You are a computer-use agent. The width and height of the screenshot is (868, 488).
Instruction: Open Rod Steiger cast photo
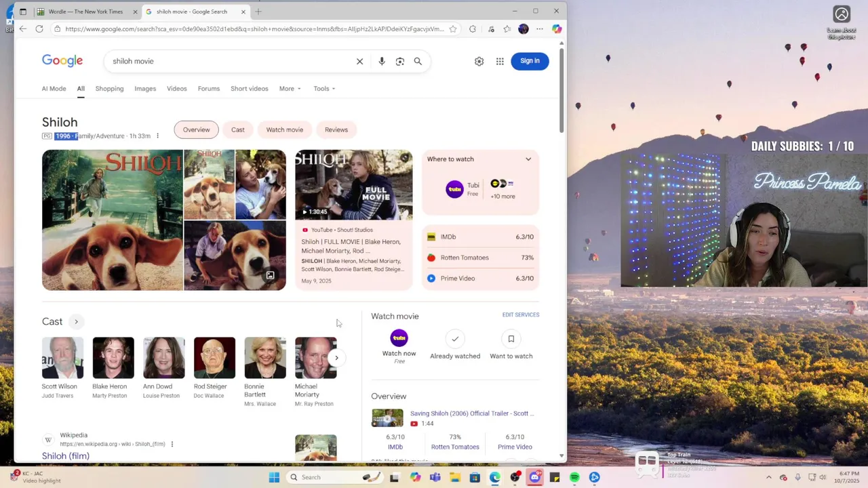tap(214, 358)
